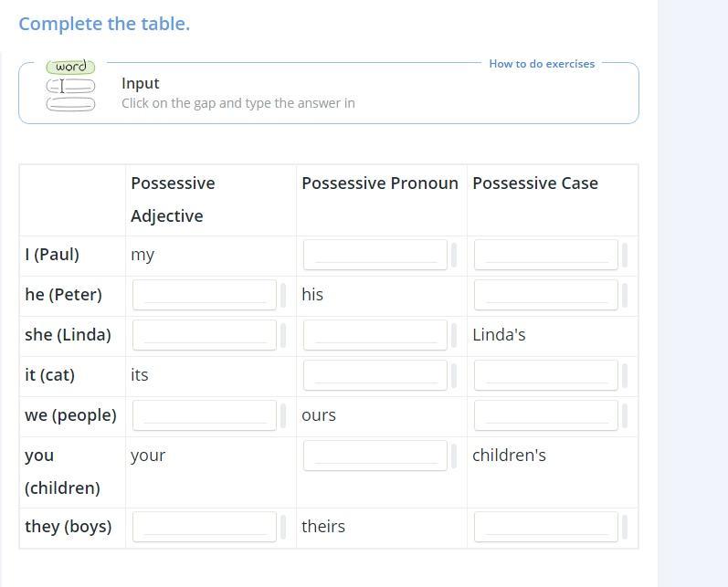Select possessive adjective gap for we (people)
Viewport: 728px width, 587px height.
pos(205,415)
